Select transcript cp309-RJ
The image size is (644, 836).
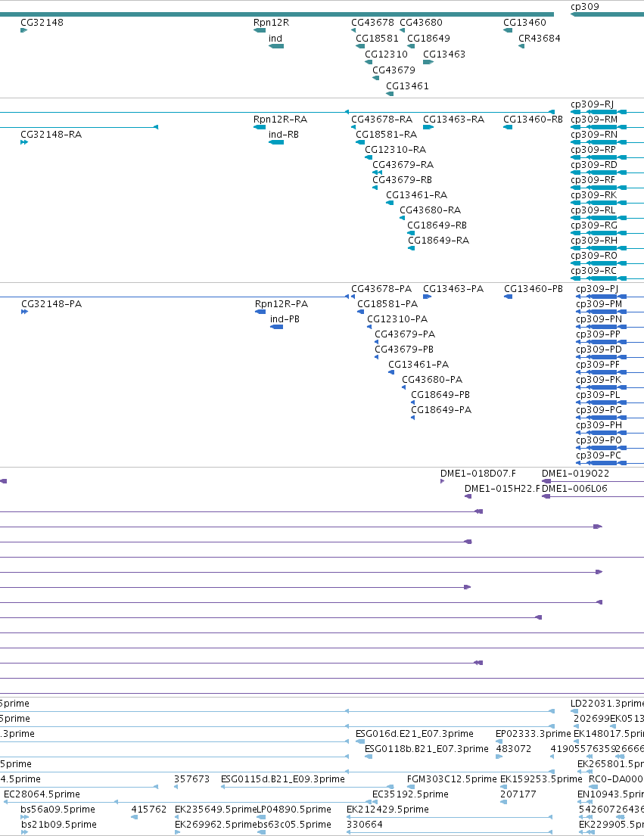coord(592,104)
